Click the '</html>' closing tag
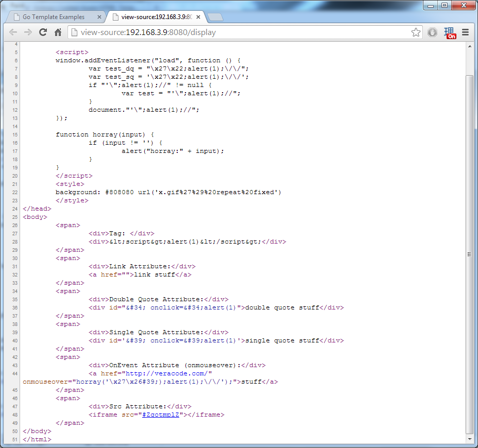The height and width of the screenshot is (448, 478). [37, 439]
